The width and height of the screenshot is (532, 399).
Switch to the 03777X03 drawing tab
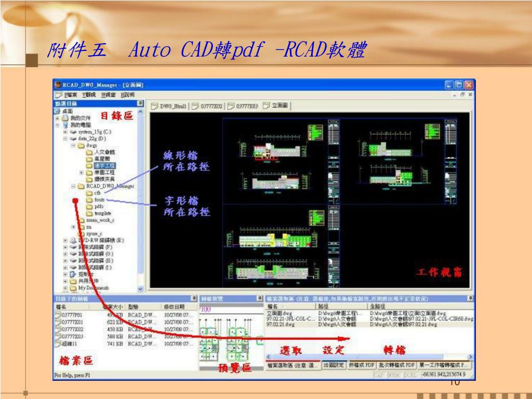[x=243, y=106]
